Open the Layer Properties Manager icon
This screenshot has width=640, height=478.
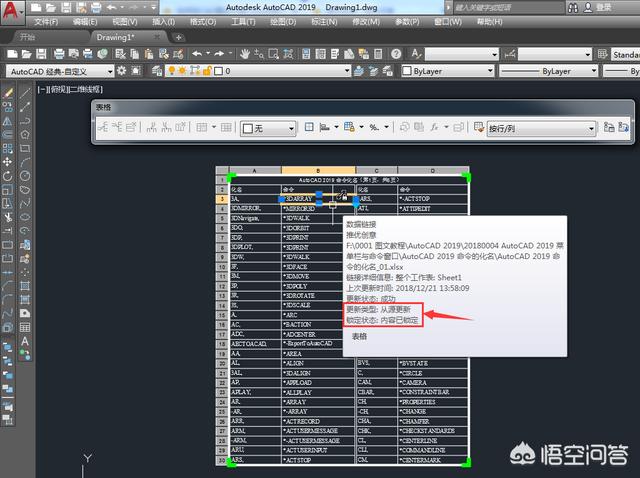tap(157, 71)
